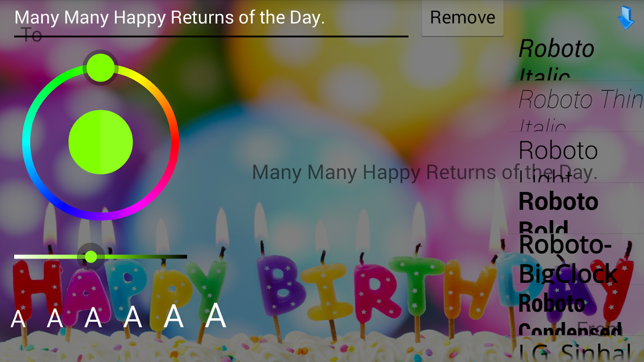Tap the blue download arrow icon

[x=626, y=18]
